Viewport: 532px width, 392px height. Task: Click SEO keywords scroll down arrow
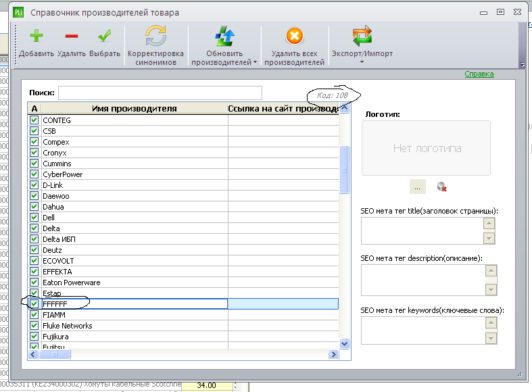[491, 338]
